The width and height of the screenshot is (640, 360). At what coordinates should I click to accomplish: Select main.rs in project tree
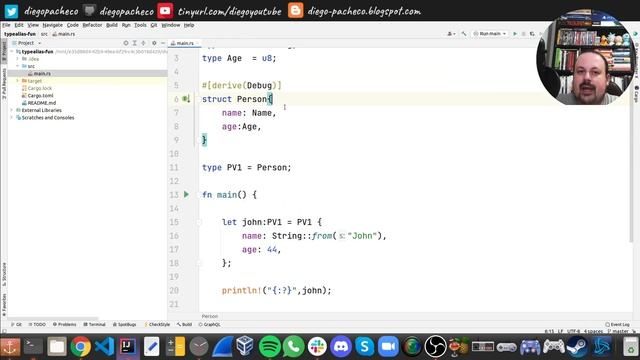tap(39, 73)
